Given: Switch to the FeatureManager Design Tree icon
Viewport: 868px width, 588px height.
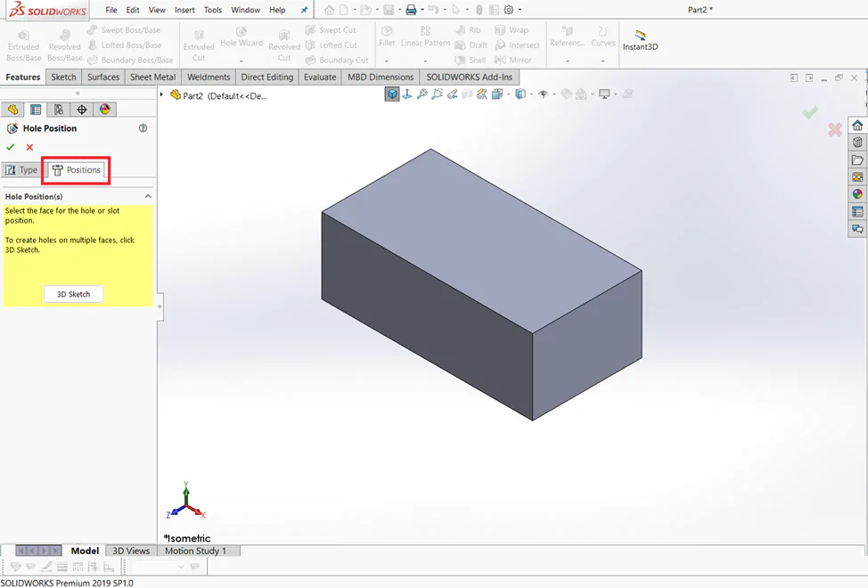Looking at the screenshot, I should 12,110.
